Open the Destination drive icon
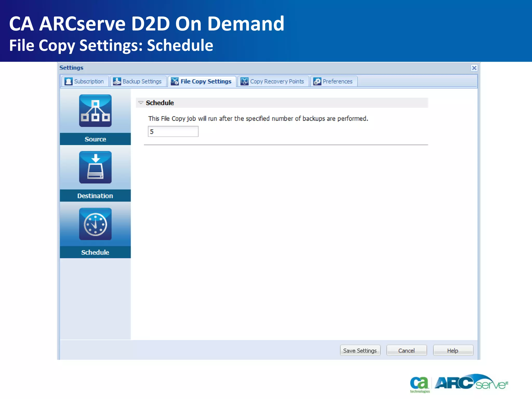 click(95, 167)
